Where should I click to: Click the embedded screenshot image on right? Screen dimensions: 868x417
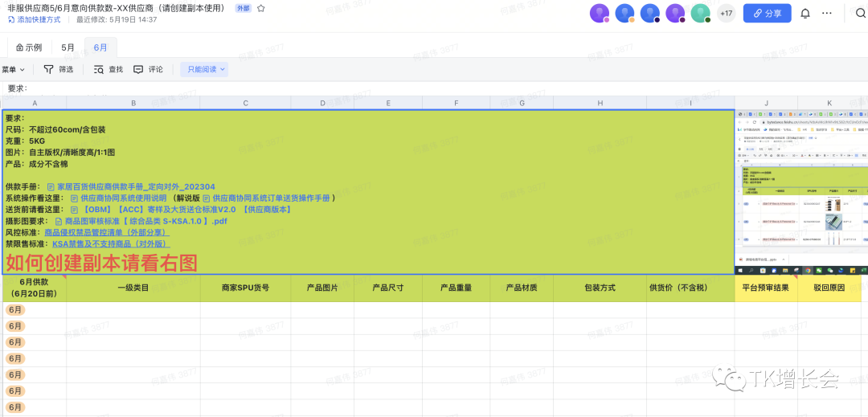(x=800, y=192)
